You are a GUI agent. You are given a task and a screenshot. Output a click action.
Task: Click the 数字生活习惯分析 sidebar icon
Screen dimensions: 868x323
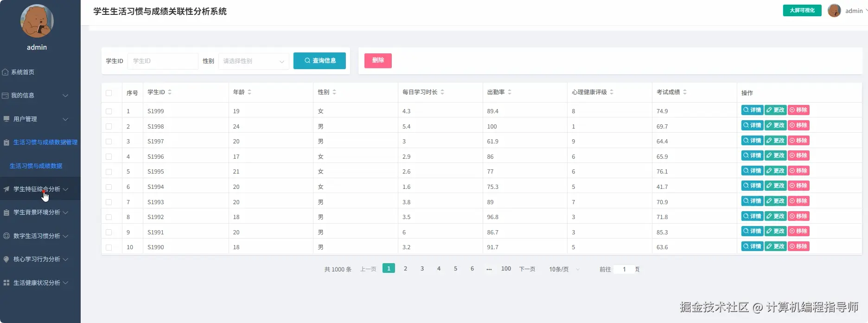click(x=6, y=236)
